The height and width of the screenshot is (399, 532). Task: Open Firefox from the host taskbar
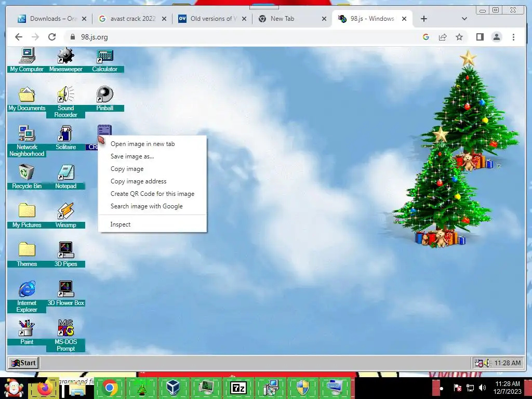(x=45, y=388)
